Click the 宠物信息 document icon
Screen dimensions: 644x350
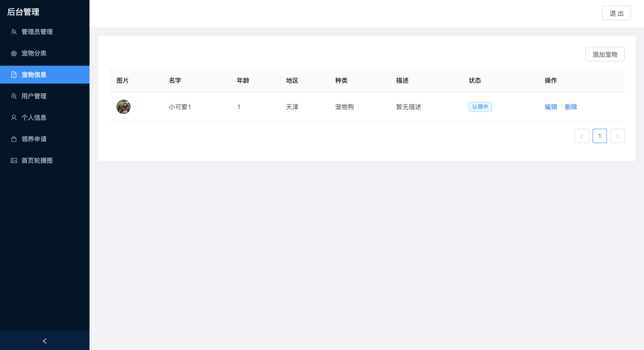click(14, 75)
